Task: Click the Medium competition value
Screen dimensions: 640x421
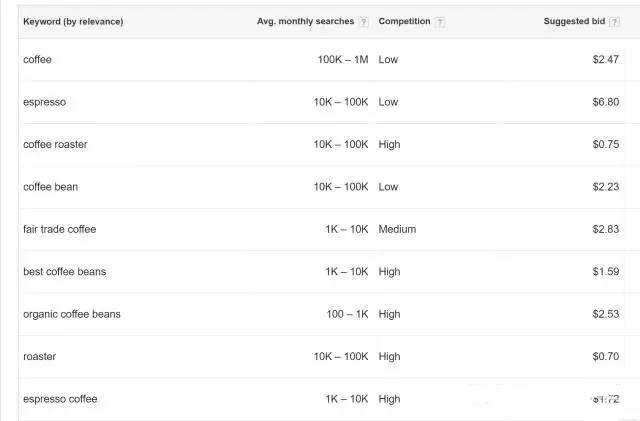Action: pos(397,229)
